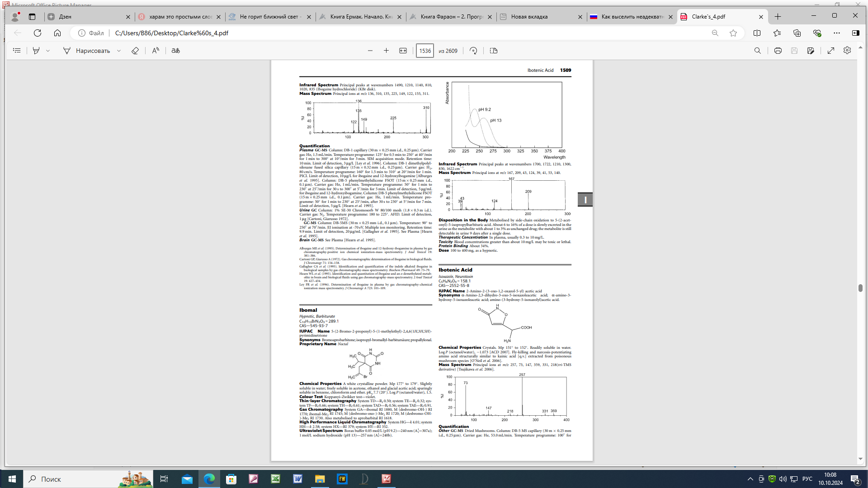
Task: Toggle the page view layout button
Action: click(494, 51)
